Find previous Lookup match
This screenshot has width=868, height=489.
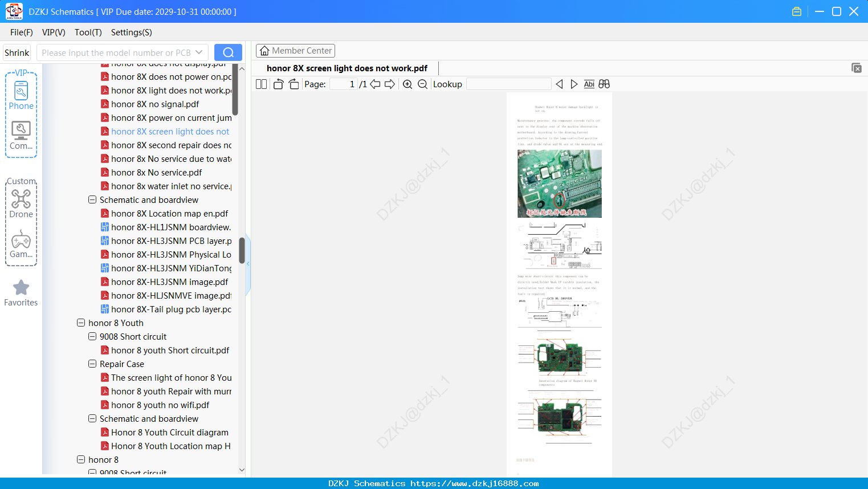coord(559,84)
